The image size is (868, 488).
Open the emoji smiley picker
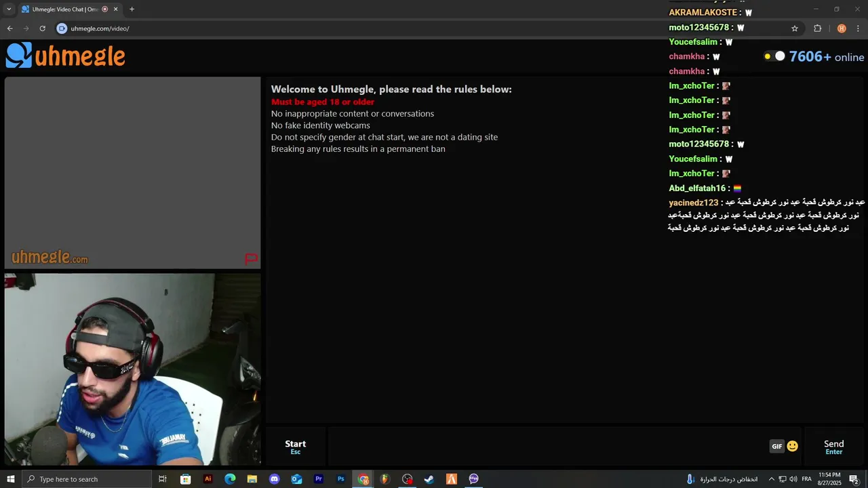[792, 446]
